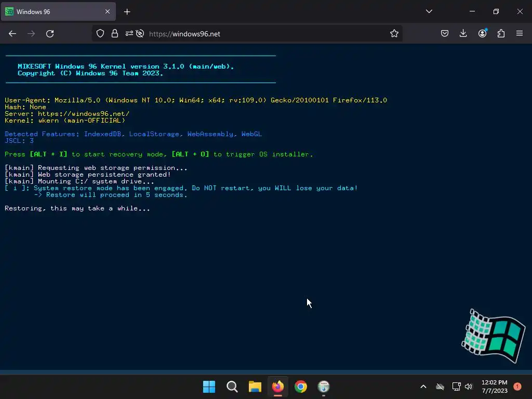Image resolution: width=532 pixels, height=399 pixels.
Task: Open clock showing 12:02 PM
Action: click(x=495, y=387)
